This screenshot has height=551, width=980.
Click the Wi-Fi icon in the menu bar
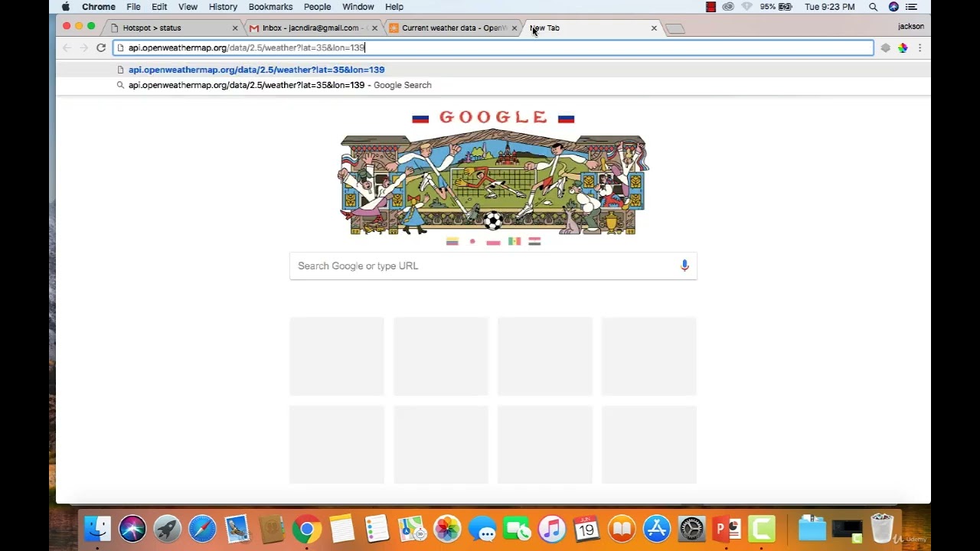(x=746, y=7)
